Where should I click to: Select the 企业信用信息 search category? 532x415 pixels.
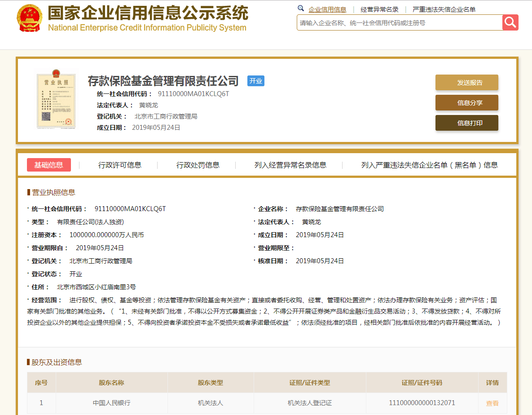327,9
